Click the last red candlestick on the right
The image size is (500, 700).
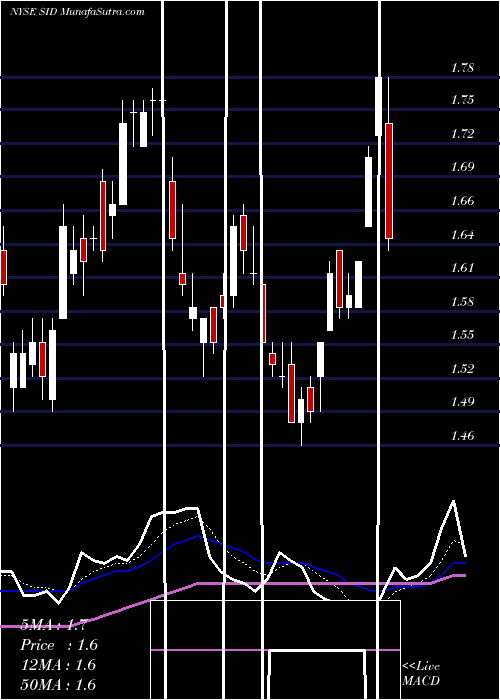(x=389, y=181)
